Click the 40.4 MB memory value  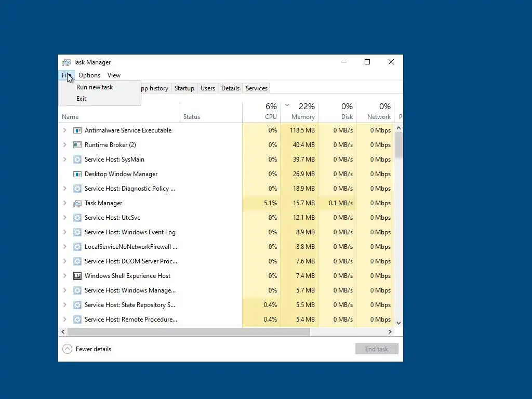pyautogui.click(x=303, y=145)
